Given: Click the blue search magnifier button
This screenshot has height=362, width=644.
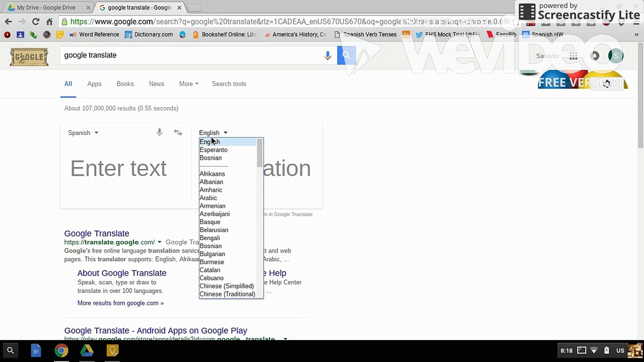Looking at the screenshot, I should [x=346, y=55].
